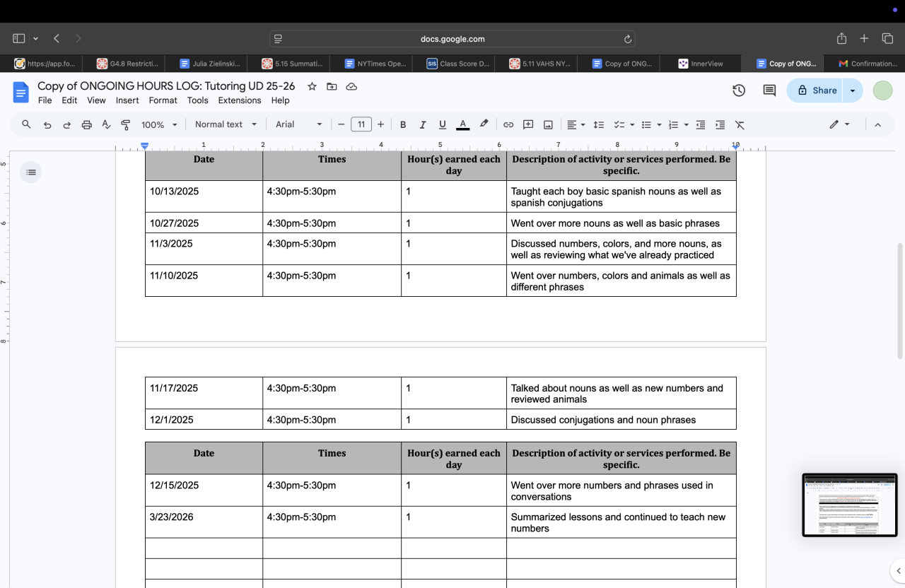905x588 pixels.
Task: Open the Google Docs home icon
Action: coord(21,92)
